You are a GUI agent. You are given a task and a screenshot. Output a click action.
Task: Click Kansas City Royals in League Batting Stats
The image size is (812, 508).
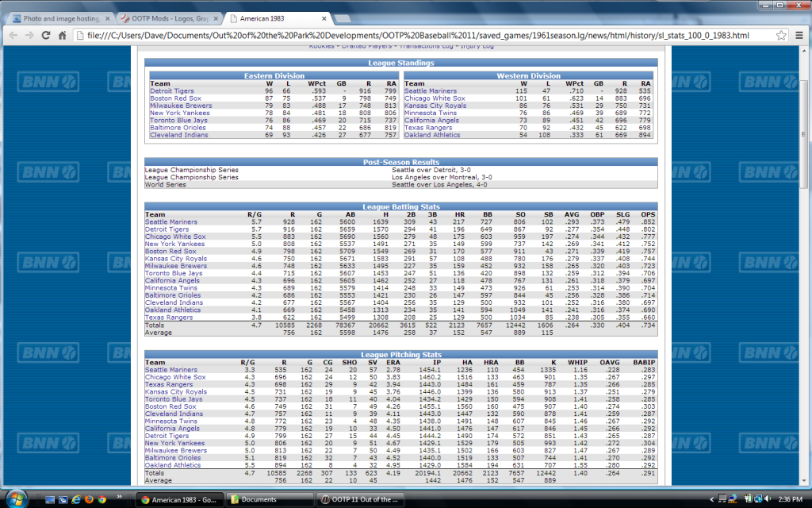[x=175, y=259]
